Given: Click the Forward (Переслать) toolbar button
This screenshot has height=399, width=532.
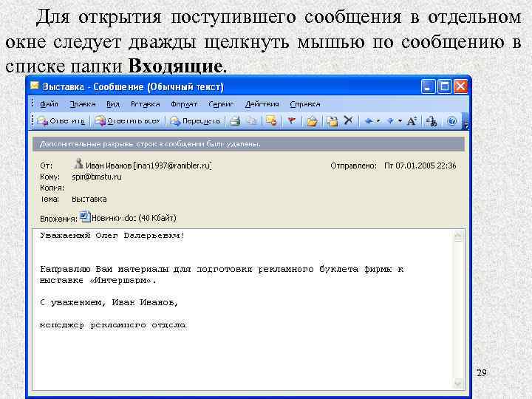Looking at the screenshot, I should click(195, 120).
